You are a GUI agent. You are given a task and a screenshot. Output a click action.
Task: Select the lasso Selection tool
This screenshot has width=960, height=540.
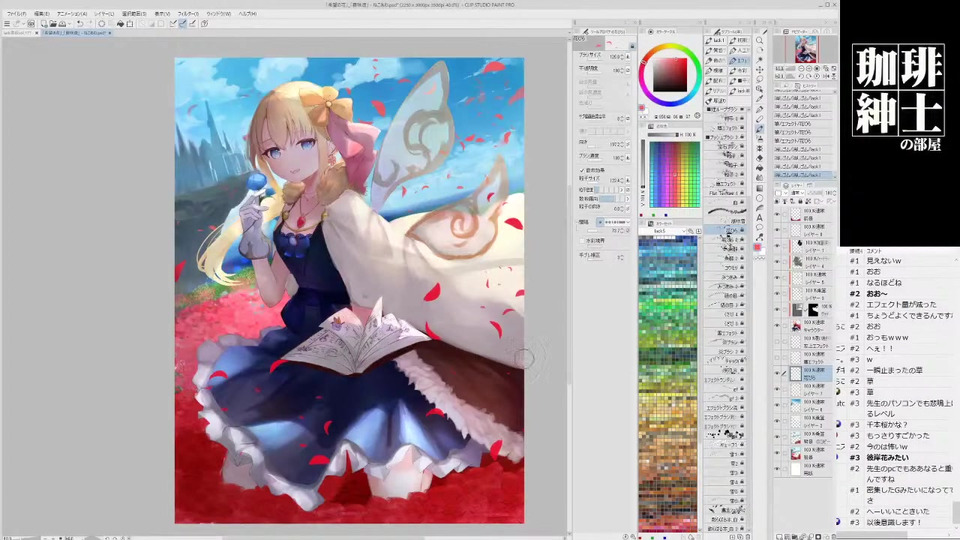(759, 79)
